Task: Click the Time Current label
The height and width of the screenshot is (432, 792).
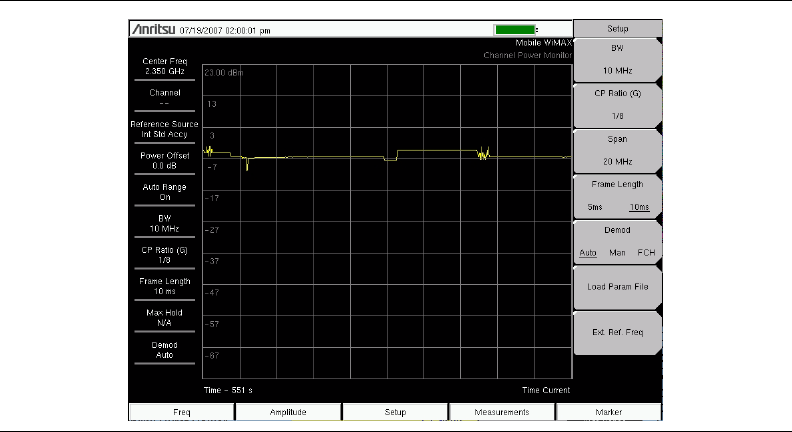Action: tap(546, 390)
